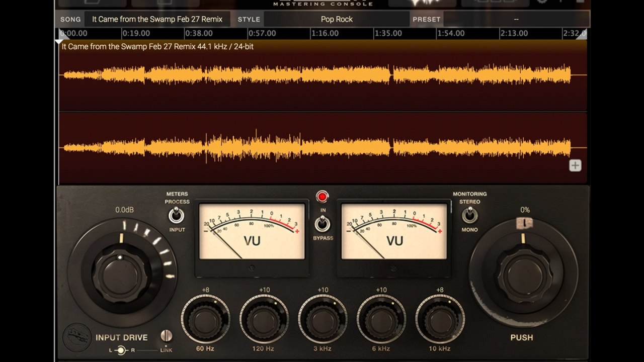The height and width of the screenshot is (362, 644).
Task: Click the +8 value above 10 kHz
Action: click(440, 290)
